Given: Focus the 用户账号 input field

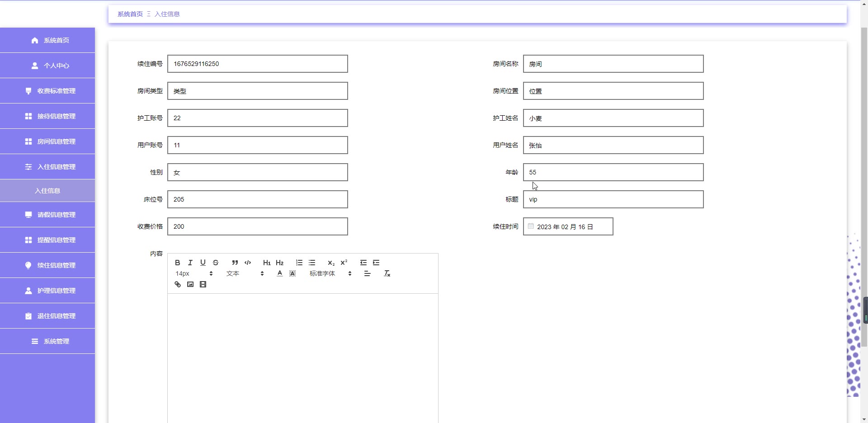Looking at the screenshot, I should click(258, 145).
